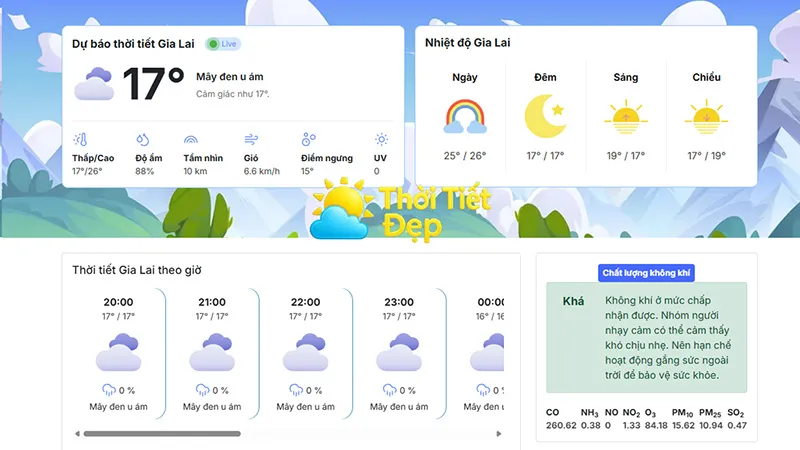Click the green Live status badge

[223, 44]
